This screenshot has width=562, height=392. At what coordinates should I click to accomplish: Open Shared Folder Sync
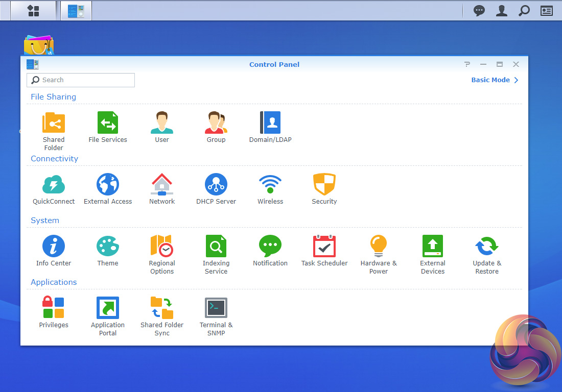161,316
